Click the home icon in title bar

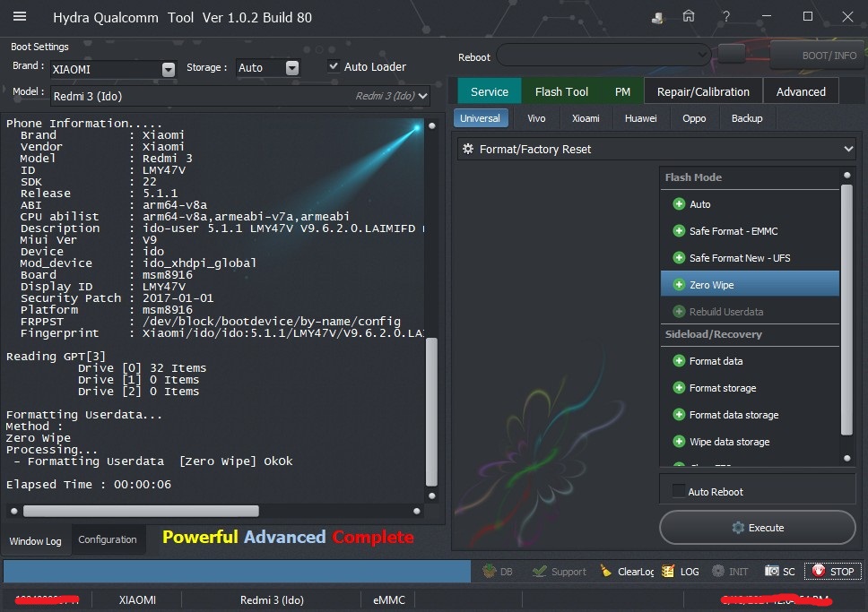688,17
